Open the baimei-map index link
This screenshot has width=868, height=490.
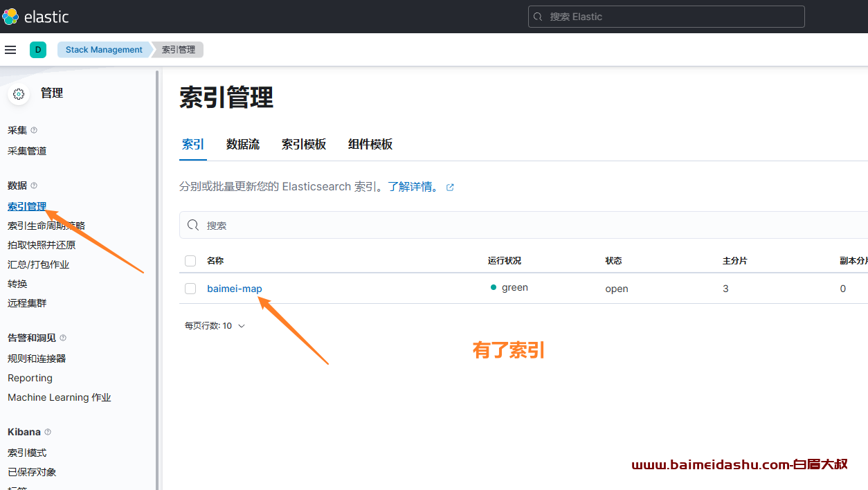235,289
